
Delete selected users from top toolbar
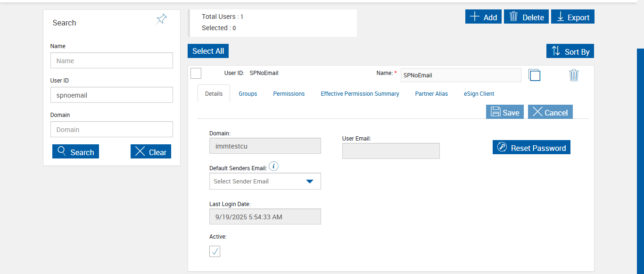[526, 17]
